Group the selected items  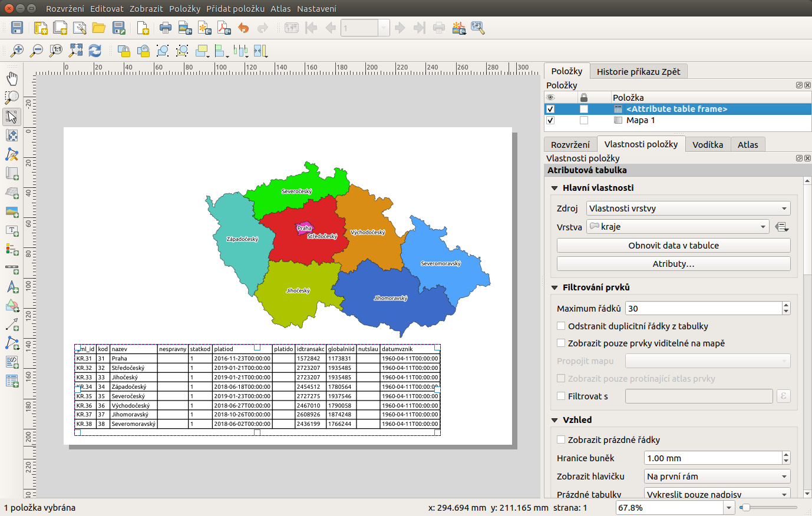[163, 51]
